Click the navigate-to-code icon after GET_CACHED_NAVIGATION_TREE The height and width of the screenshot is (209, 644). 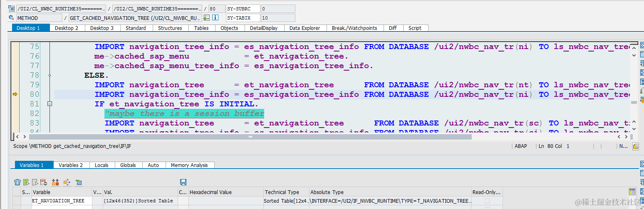(206, 18)
